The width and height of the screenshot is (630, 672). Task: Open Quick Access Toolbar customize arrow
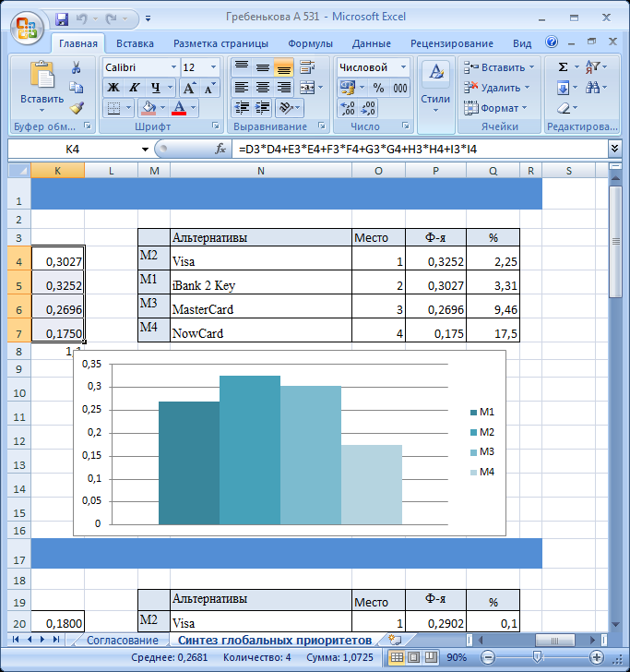tap(148, 18)
